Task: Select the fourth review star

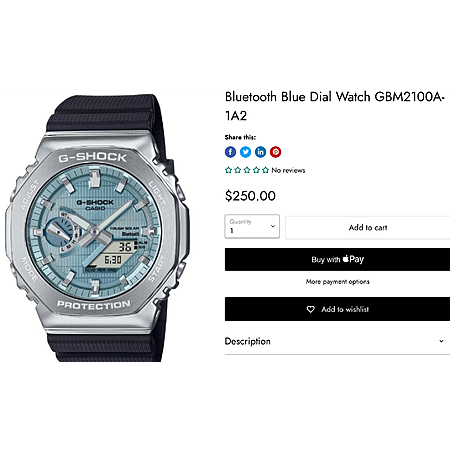Action: click(x=256, y=170)
